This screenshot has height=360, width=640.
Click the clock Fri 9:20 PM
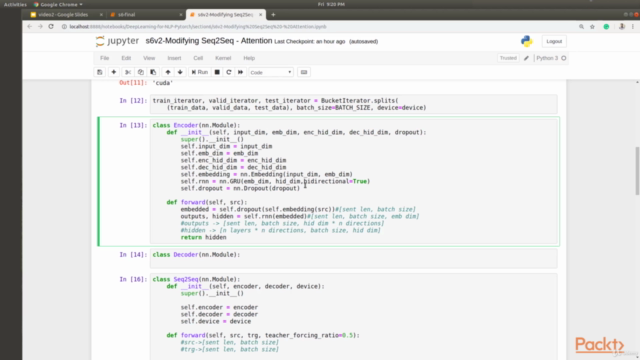click(x=331, y=4)
